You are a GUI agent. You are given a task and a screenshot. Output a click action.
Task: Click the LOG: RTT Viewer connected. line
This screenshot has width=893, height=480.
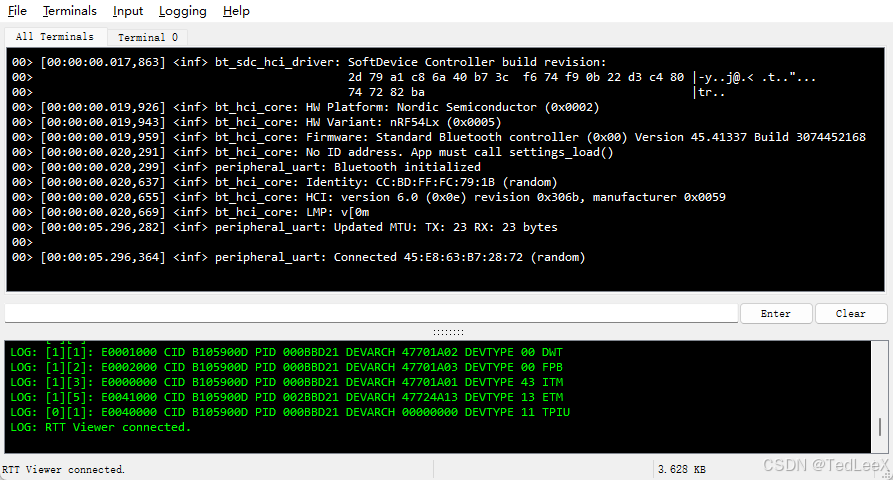click(x=100, y=427)
